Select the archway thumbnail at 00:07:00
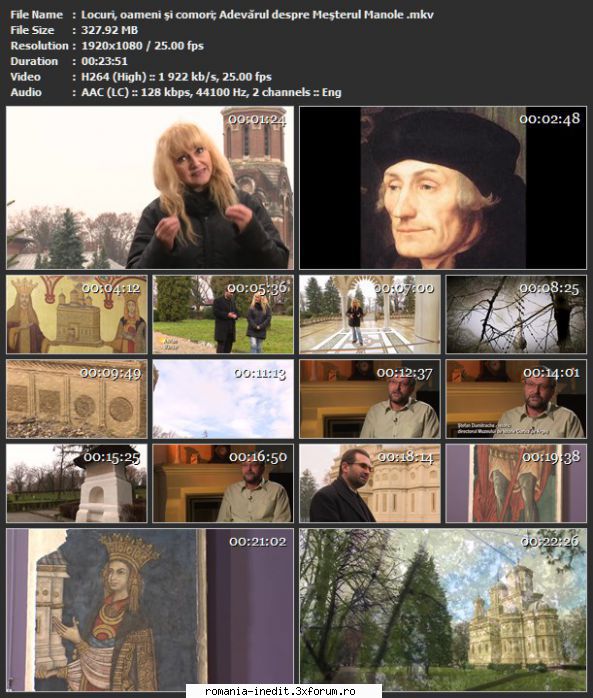 pyautogui.click(x=370, y=314)
